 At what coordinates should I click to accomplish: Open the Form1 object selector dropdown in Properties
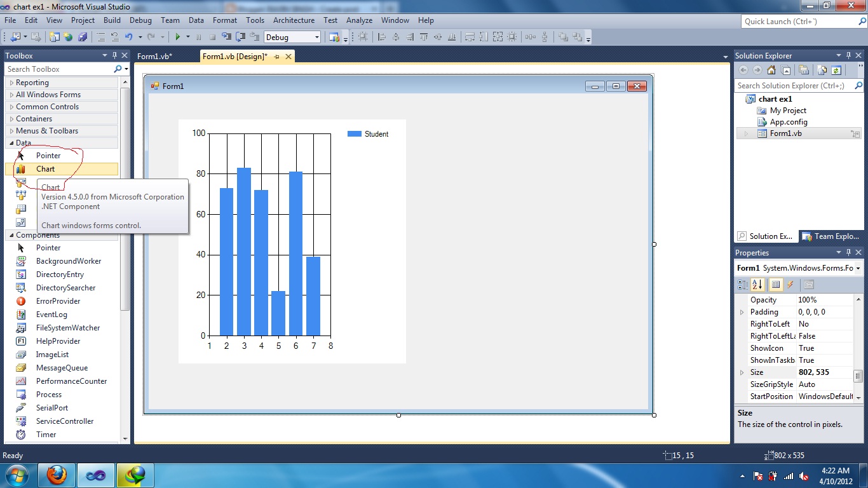858,268
